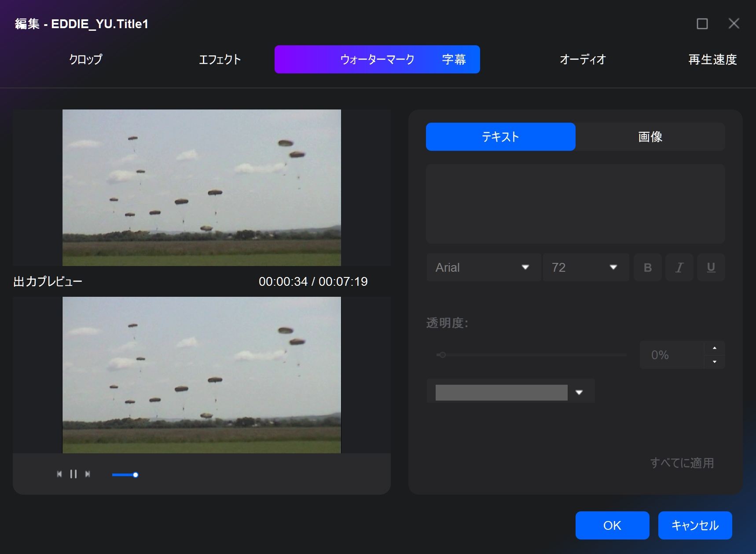This screenshot has height=554, width=756.
Task: Click the watermark text input box
Action: [x=575, y=204]
